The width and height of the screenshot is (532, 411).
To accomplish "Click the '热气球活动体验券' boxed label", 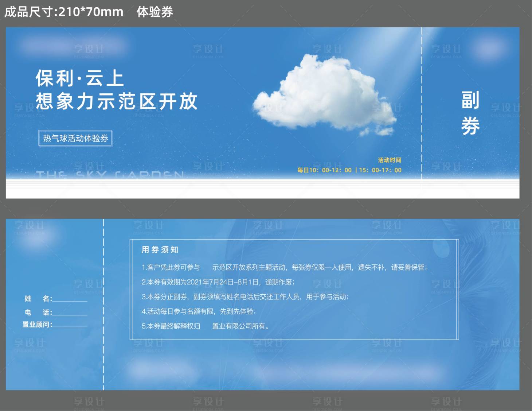I will [75, 139].
